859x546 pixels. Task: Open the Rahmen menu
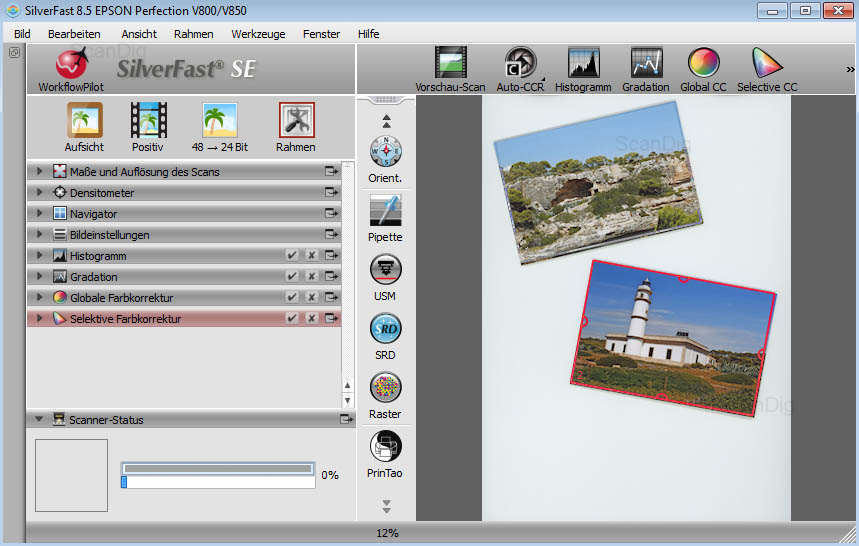(x=194, y=34)
